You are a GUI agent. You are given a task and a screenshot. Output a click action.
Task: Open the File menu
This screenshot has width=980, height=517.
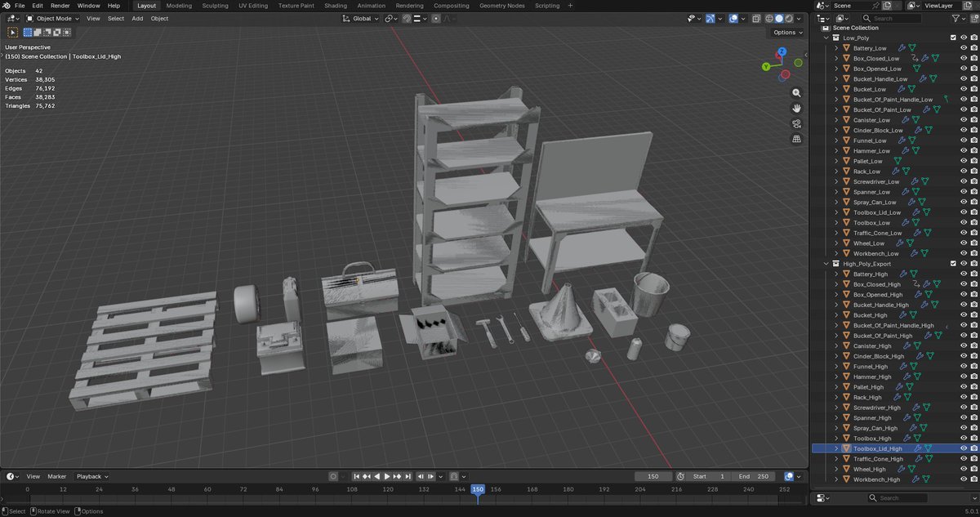pos(20,6)
